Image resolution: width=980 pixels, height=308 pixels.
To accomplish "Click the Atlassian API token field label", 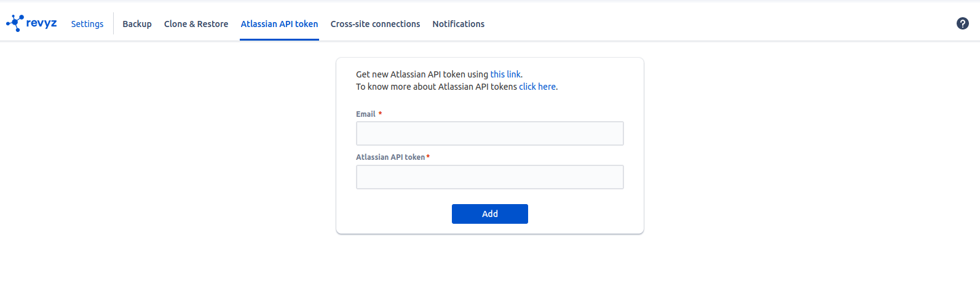I will coord(390,157).
